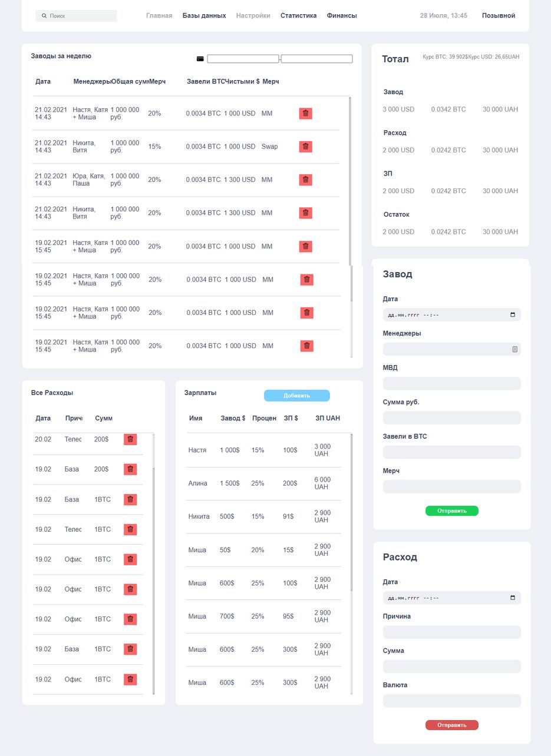Image resolution: width=551 pixels, height=756 pixels.
Task: Open the calendar picker in the Расход form
Action: [x=512, y=598]
